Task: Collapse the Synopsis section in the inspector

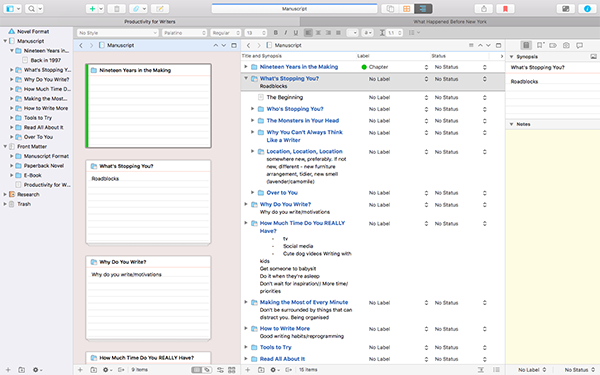Action: pyautogui.click(x=511, y=57)
